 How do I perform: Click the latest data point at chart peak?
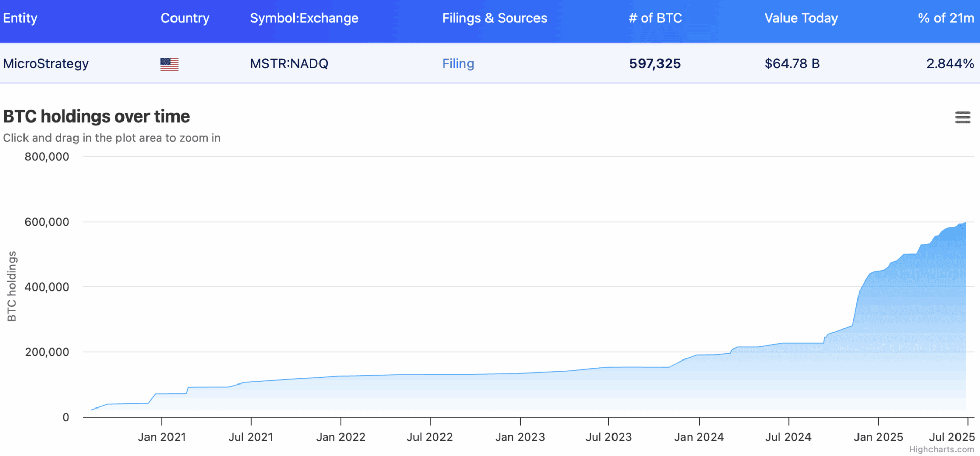click(x=966, y=222)
